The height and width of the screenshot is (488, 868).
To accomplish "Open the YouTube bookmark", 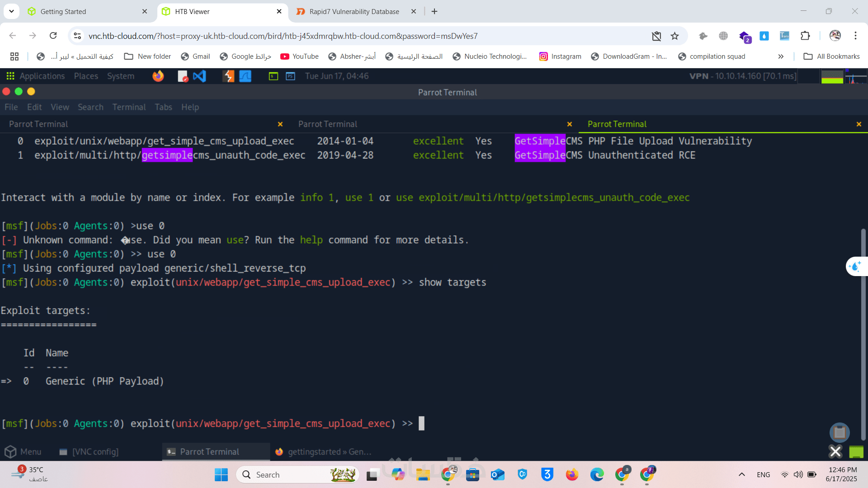I will click(x=300, y=56).
